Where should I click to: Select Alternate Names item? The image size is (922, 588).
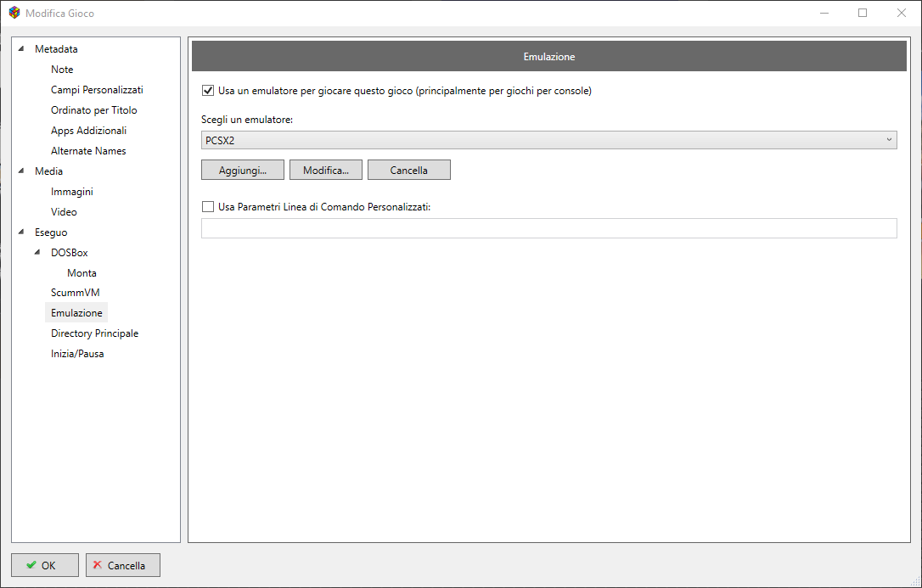pyautogui.click(x=88, y=151)
